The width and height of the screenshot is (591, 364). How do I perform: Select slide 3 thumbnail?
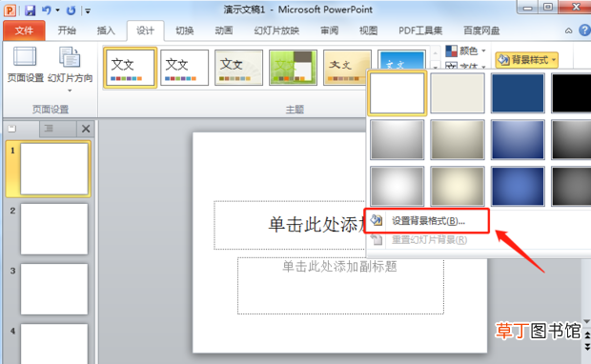click(54, 289)
